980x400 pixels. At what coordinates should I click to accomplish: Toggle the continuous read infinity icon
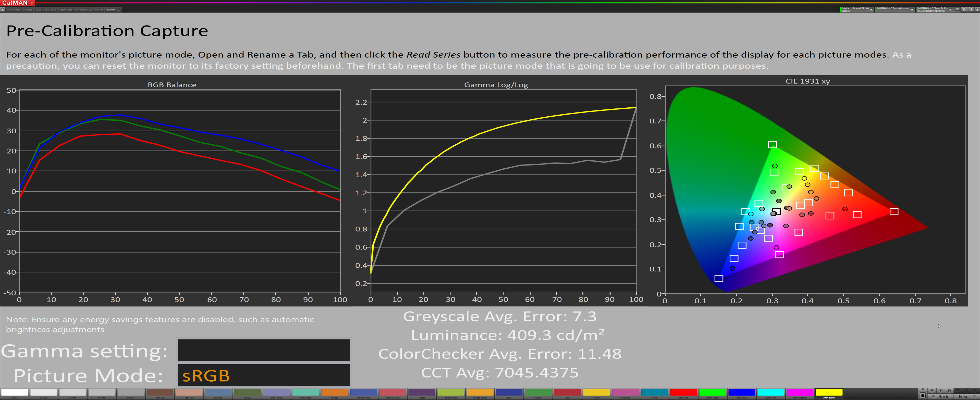[x=958, y=391]
